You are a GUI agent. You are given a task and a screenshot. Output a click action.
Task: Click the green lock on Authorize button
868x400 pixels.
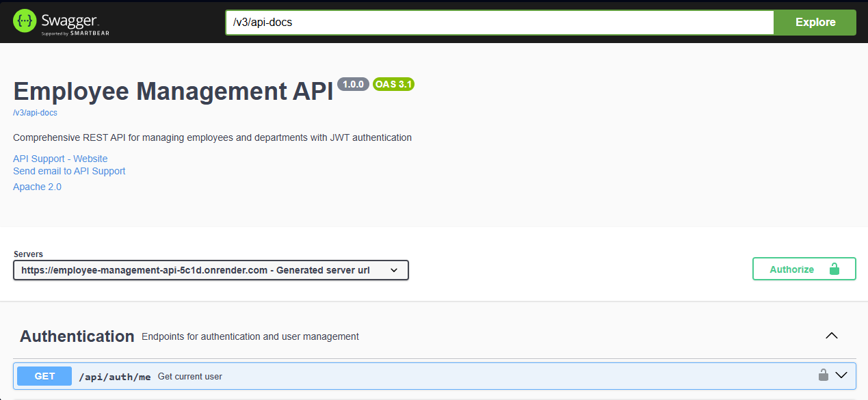(834, 269)
